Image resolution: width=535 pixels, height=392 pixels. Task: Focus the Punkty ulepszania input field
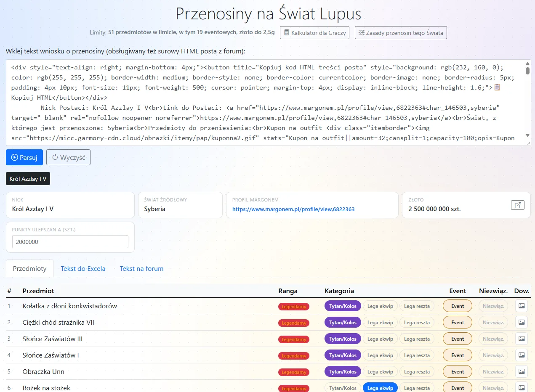[70, 242]
